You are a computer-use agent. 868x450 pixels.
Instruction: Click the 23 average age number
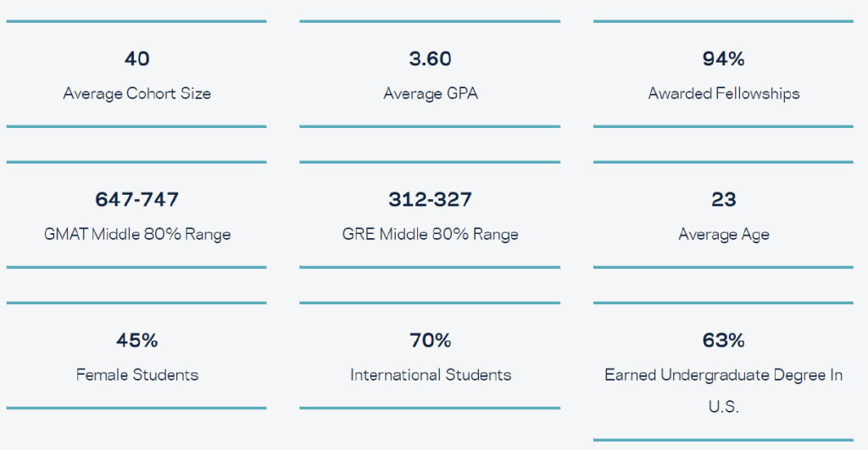tap(723, 199)
